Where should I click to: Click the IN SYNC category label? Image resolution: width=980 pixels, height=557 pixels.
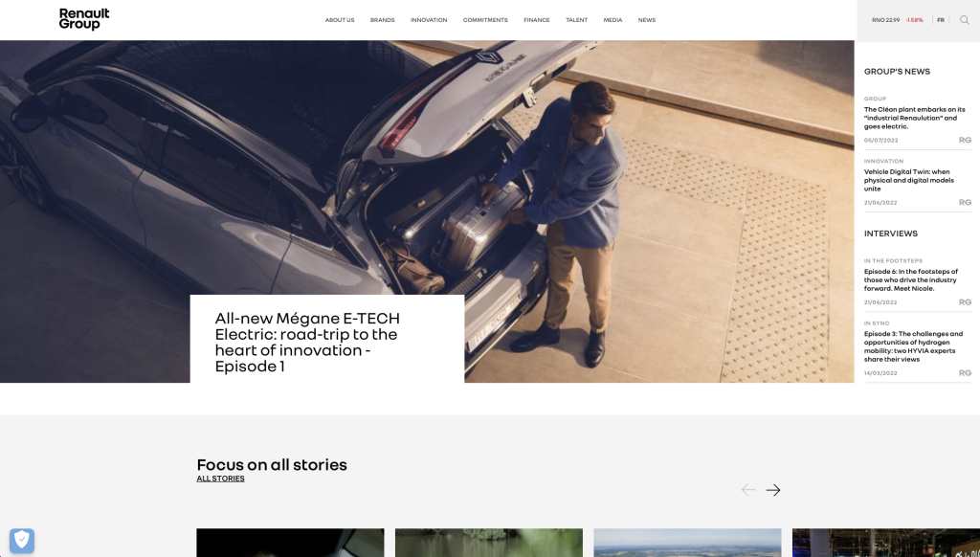877,323
